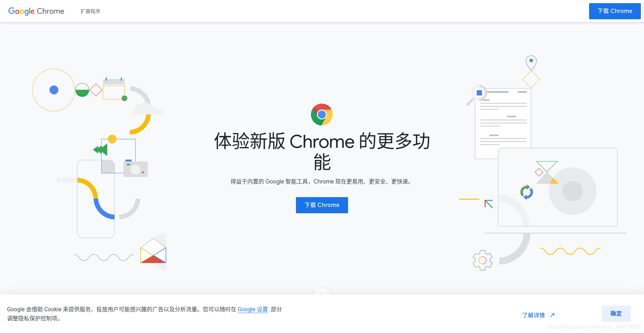Open the 了解详情 link
Image resolution: width=644 pixels, height=333 pixels.
click(x=533, y=315)
